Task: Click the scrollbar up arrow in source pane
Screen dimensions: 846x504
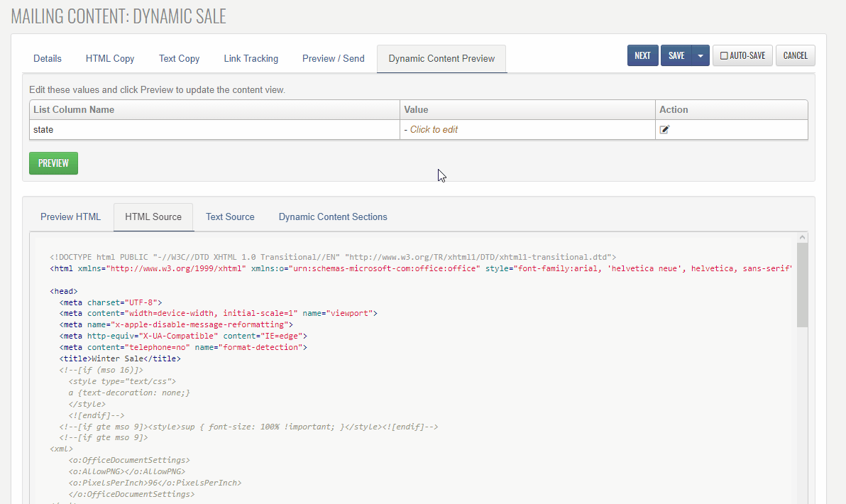Action: click(802, 237)
